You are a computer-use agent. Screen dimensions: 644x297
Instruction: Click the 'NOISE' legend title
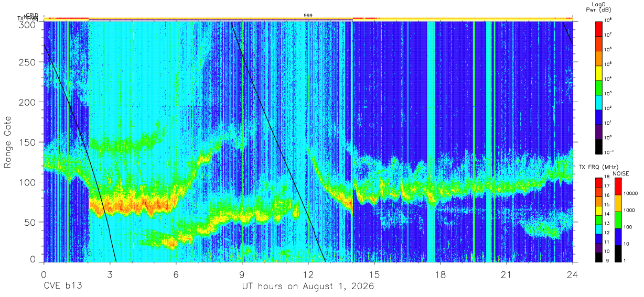pos(620,173)
